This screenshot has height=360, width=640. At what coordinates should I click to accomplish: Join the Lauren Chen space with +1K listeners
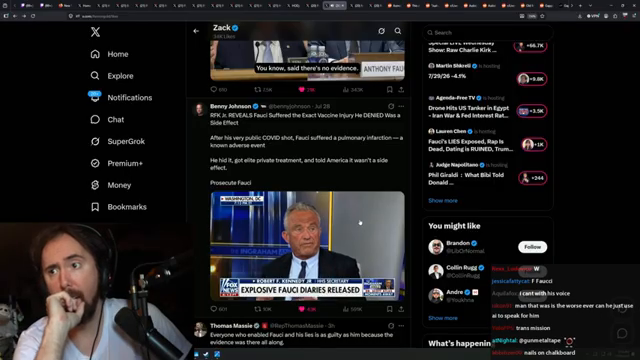point(534,144)
